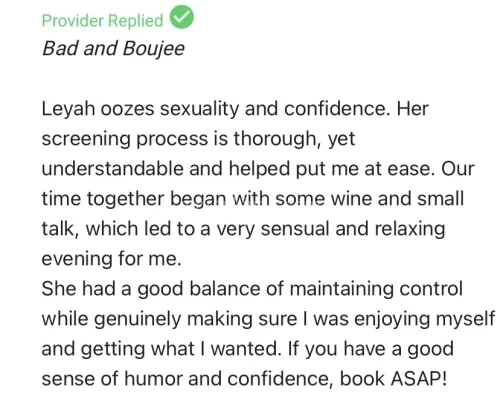Image resolution: width=500 pixels, height=413 pixels.
Task: Open the Provider Replied link
Action: [x=102, y=21]
